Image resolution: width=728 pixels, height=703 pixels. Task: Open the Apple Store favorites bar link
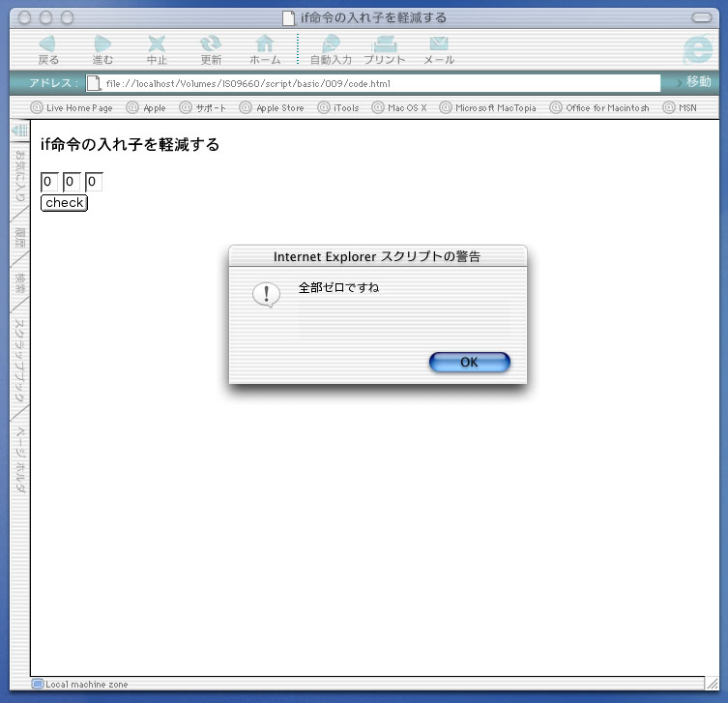272,108
